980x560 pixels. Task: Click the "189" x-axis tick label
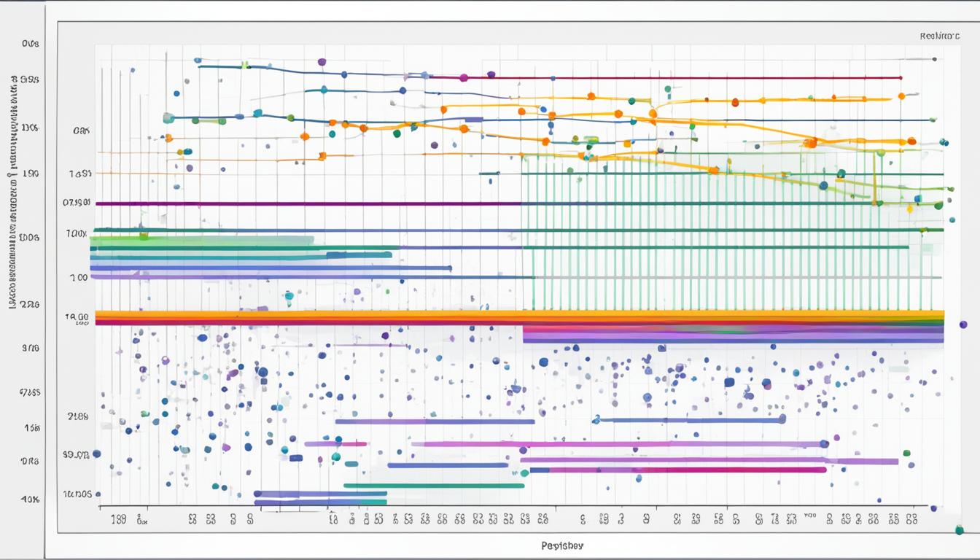tap(118, 520)
